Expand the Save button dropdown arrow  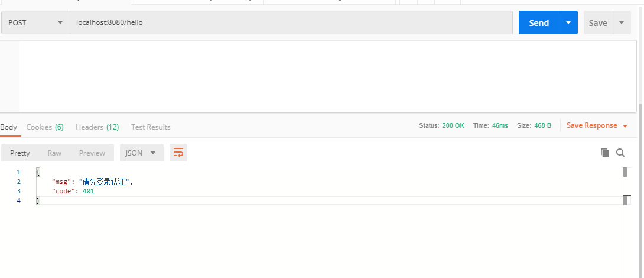point(622,22)
